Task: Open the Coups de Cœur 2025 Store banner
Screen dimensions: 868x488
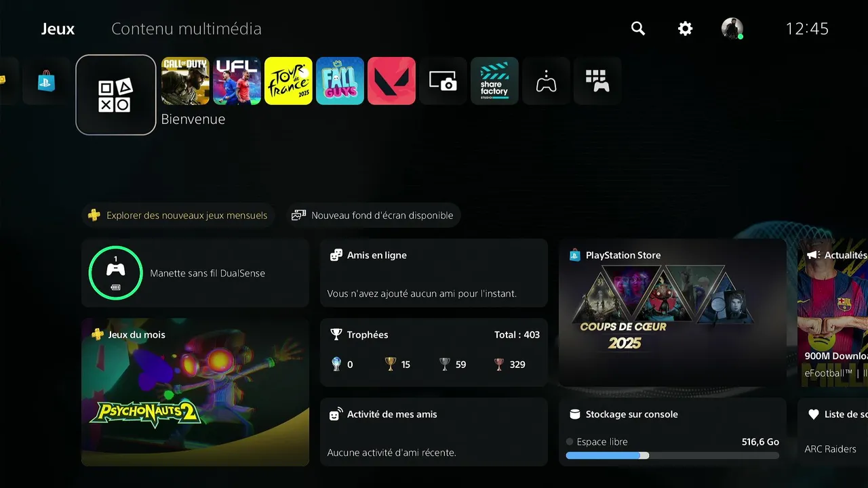Action: click(x=673, y=312)
